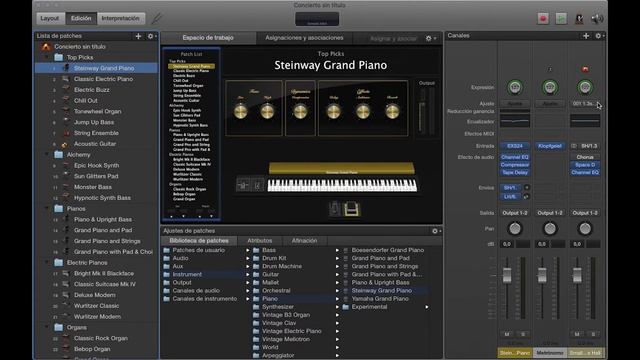This screenshot has width=640, height=360.
Task: Open the Canales gear menu
Action: click(599, 36)
